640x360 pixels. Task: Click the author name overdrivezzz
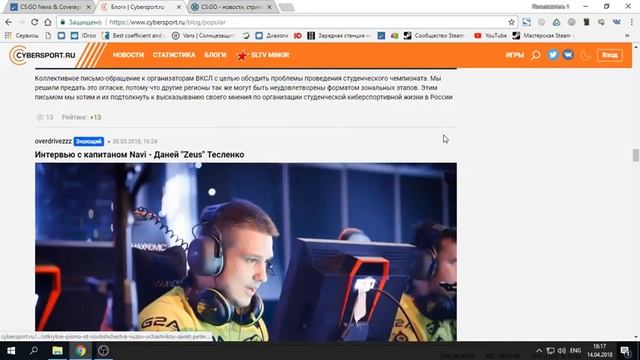pyautogui.click(x=53, y=141)
